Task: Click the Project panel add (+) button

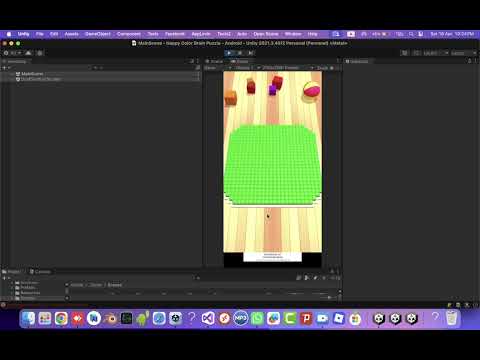Action: pos(4,278)
